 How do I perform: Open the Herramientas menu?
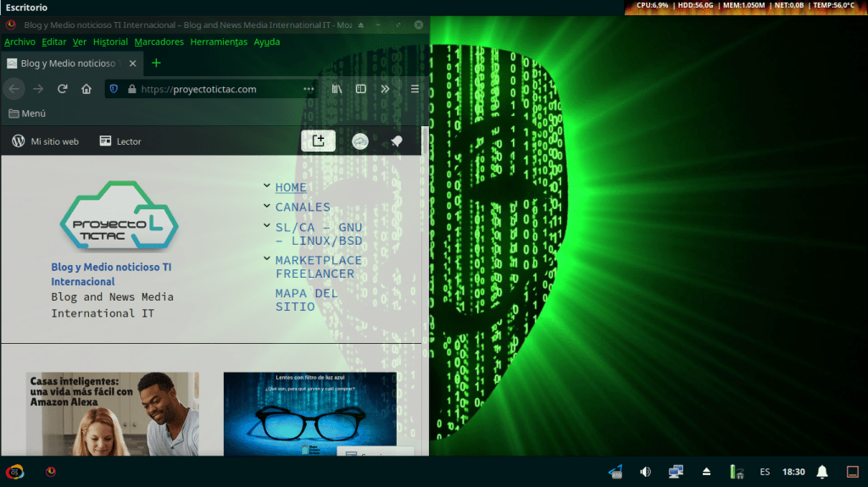click(x=219, y=42)
